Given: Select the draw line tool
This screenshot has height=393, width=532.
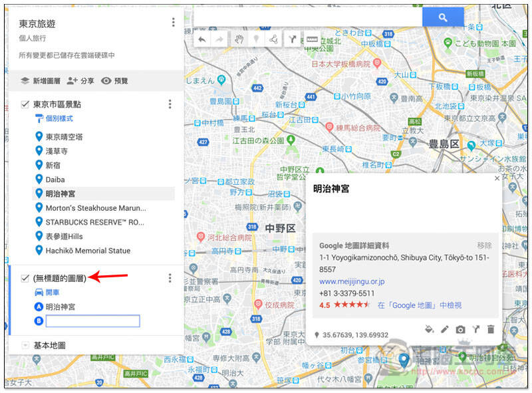Looking at the screenshot, I should point(273,39).
